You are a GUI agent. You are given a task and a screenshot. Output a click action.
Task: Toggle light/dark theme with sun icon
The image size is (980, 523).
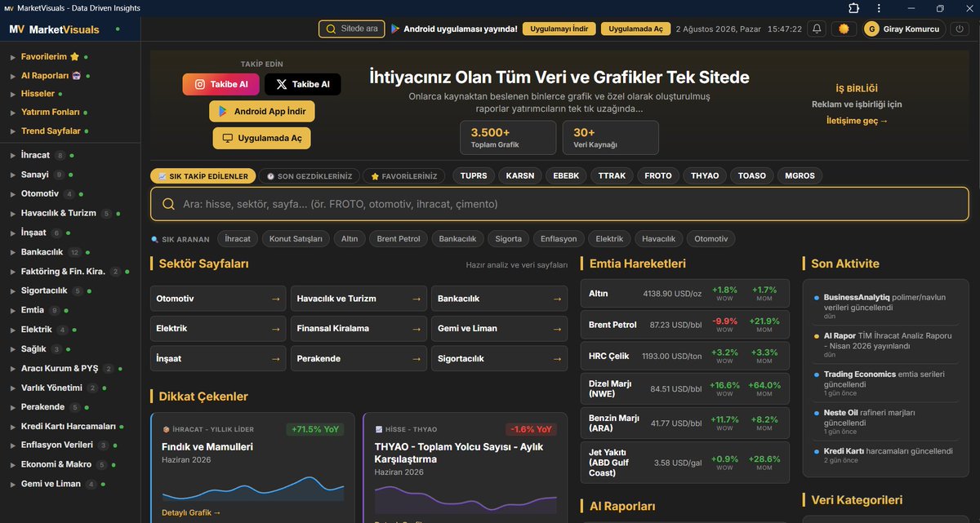844,29
